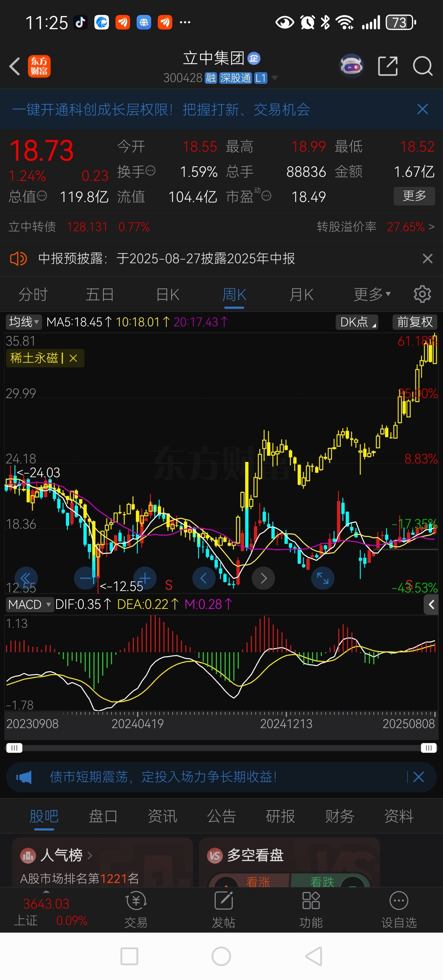This screenshot has height=980, width=443.
Task: Expand 人气榜 chevron
Action: click(x=90, y=855)
